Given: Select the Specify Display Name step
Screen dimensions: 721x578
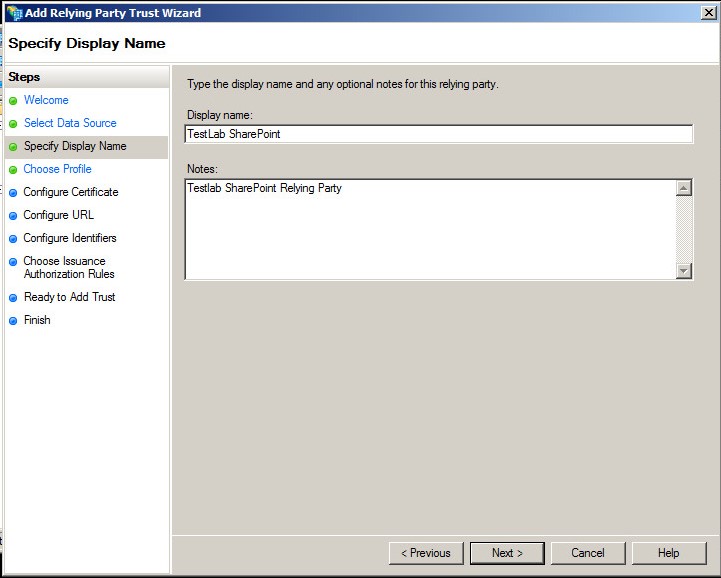Looking at the screenshot, I should click(75, 146).
